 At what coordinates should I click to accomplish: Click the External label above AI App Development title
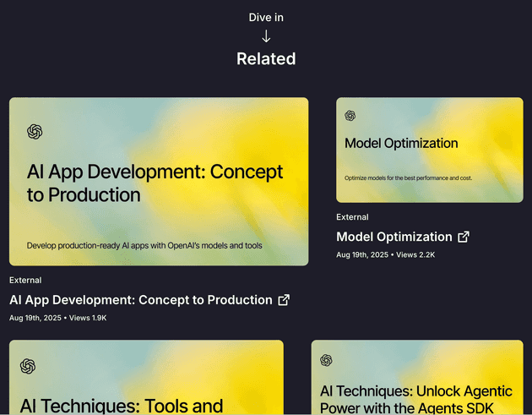[25, 280]
